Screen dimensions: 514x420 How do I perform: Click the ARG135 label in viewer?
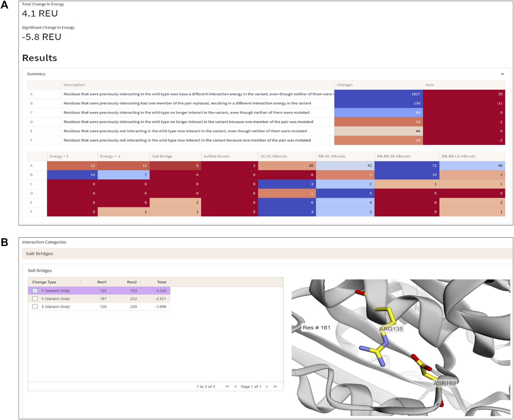coord(391,329)
